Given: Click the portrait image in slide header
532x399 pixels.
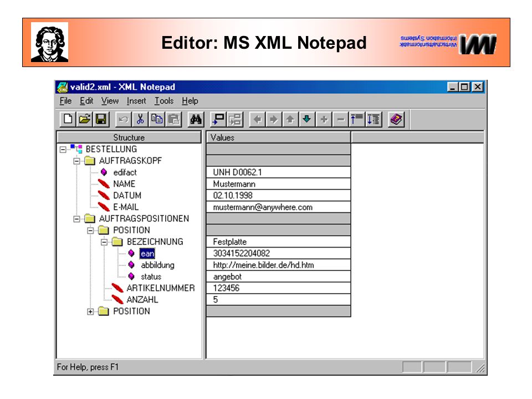Looking at the screenshot, I should tap(49, 42).
